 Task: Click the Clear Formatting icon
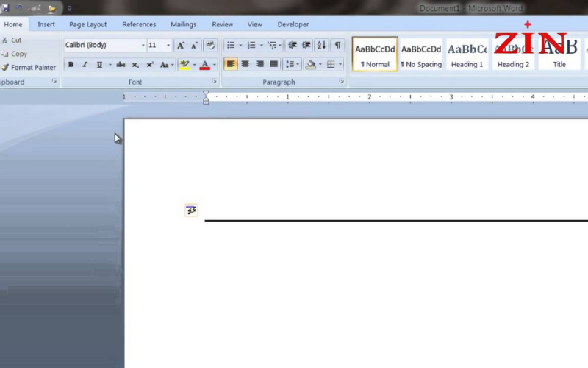click(211, 46)
